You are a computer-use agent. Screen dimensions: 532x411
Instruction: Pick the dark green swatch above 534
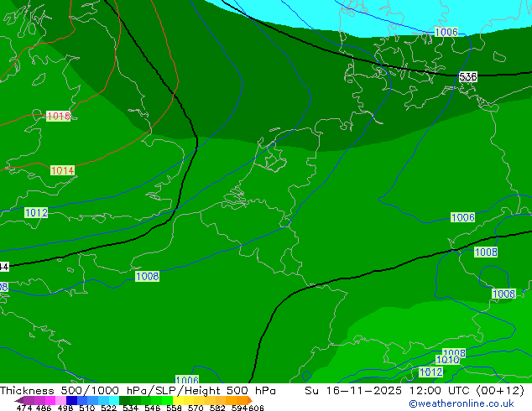tap(125, 400)
